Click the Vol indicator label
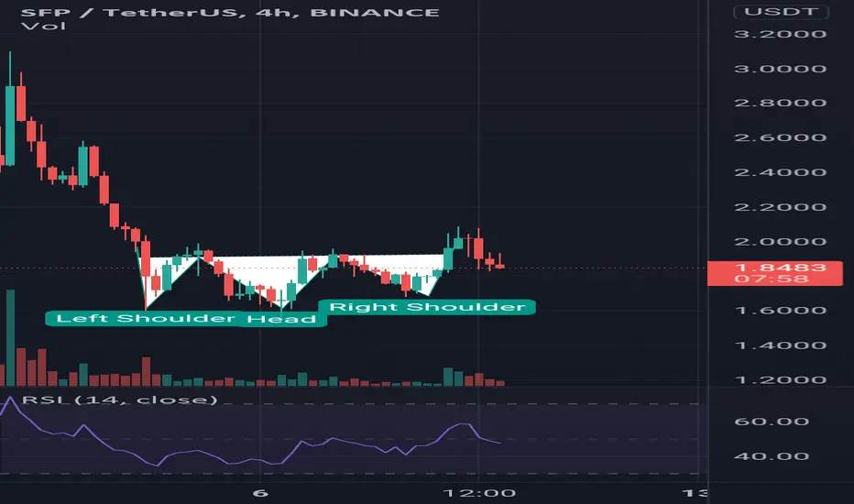The image size is (854, 504). (43, 27)
